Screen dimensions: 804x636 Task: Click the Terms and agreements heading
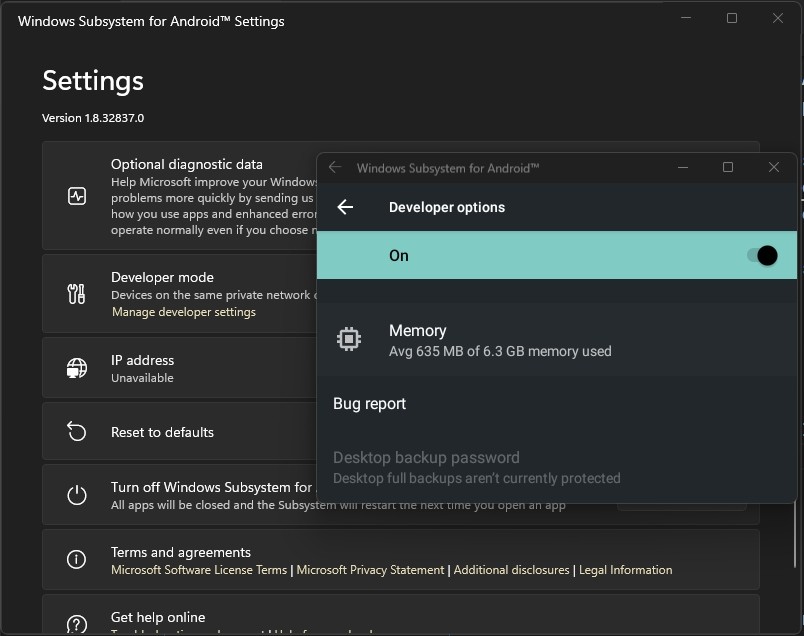pyautogui.click(x=181, y=552)
